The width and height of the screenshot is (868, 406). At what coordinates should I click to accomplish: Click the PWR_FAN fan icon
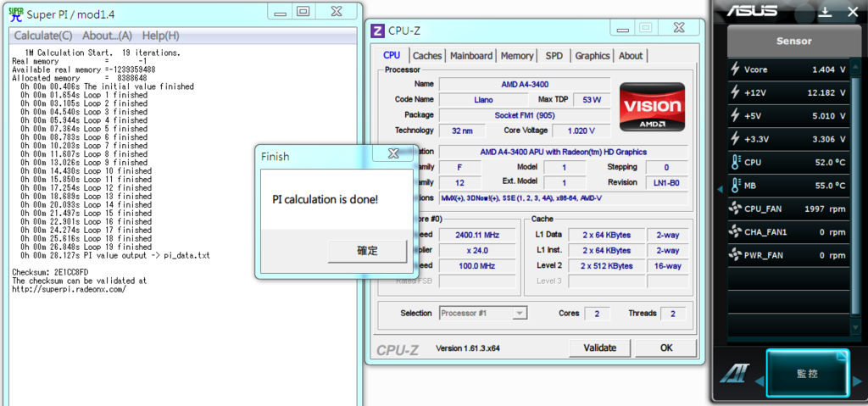pyautogui.click(x=735, y=255)
